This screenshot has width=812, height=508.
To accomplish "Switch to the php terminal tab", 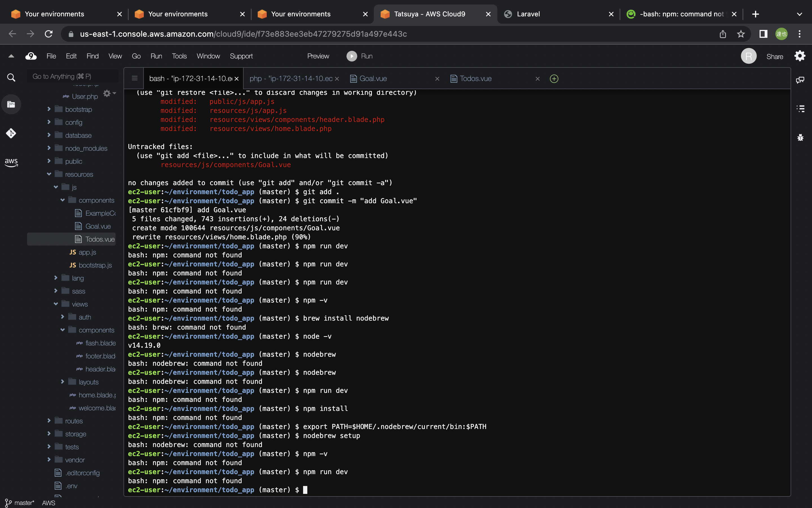I will 291,79.
